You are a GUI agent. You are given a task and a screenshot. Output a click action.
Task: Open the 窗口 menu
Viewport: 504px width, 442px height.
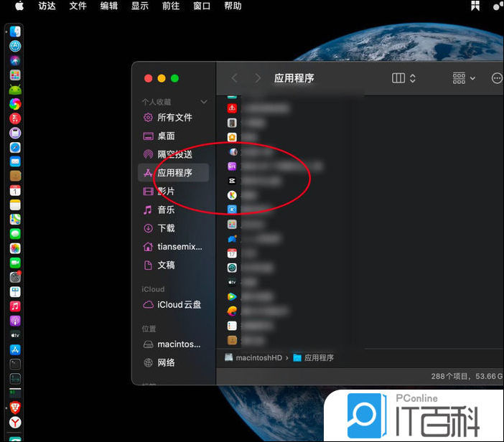pos(202,6)
